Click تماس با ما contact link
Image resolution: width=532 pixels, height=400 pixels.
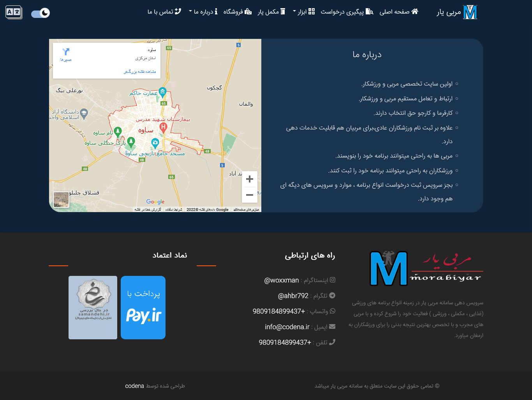[164, 12]
